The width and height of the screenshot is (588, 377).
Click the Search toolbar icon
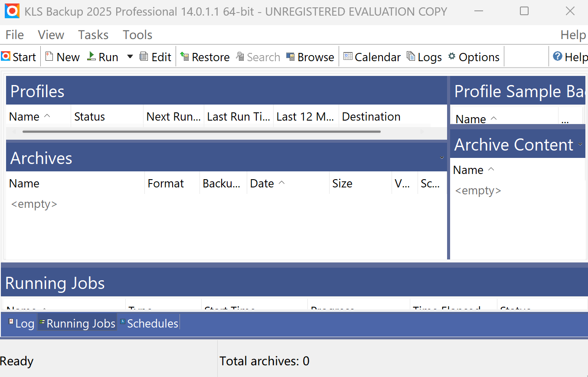coord(258,57)
